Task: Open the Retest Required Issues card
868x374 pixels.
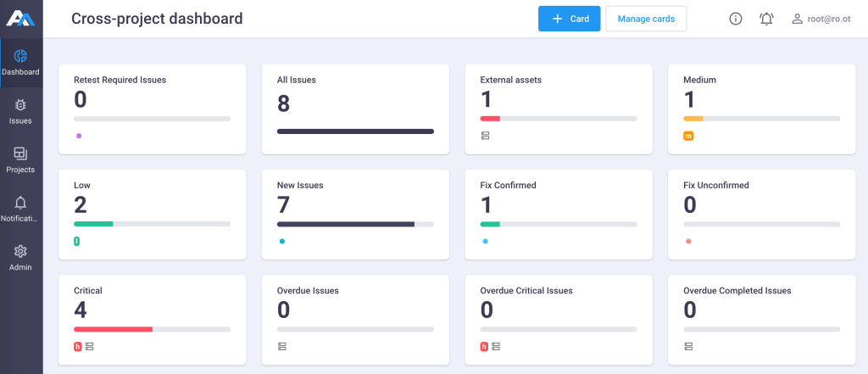Action: 153,109
